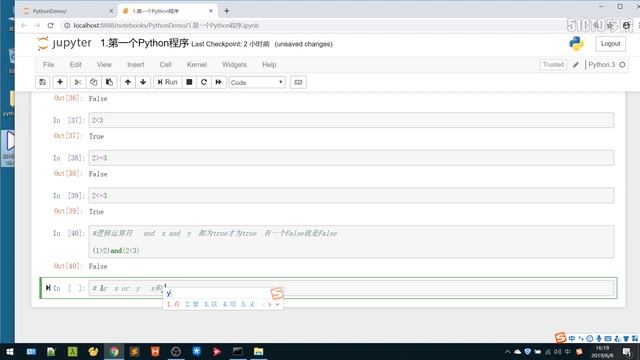This screenshot has height=360, width=640.
Task: Restart the kernel icon
Action: point(204,82)
